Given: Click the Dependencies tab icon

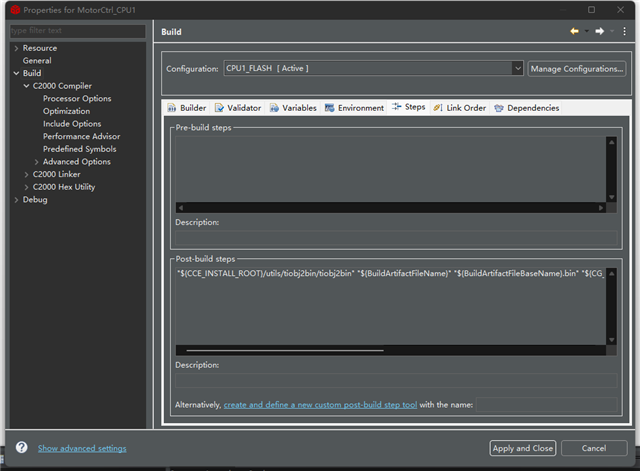Looking at the screenshot, I should 499,108.
